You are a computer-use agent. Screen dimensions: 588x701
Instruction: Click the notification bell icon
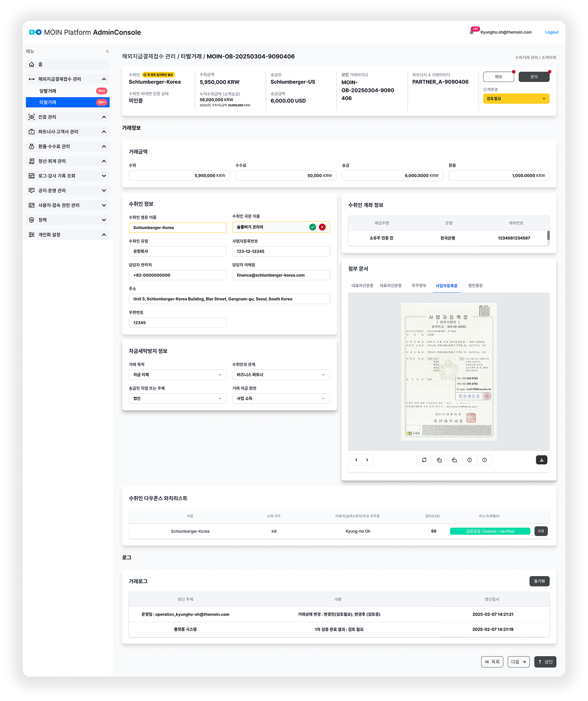(472, 32)
